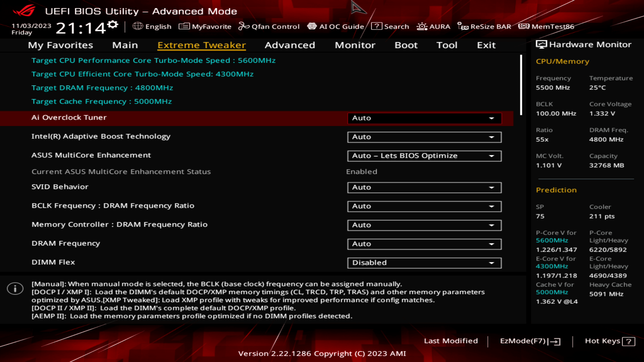644x362 pixels.
Task: Select ASUS MultiCore Enhancement label
Action: [x=91, y=155]
